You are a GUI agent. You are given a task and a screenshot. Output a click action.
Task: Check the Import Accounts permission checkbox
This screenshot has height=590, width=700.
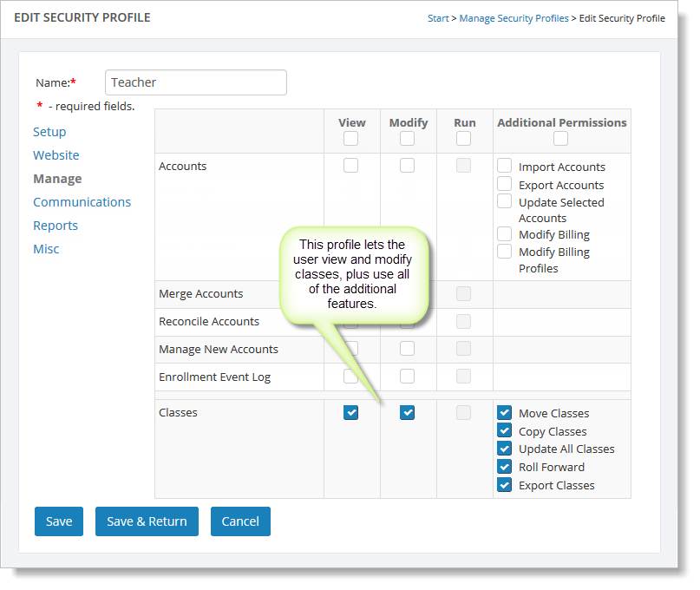click(x=505, y=166)
